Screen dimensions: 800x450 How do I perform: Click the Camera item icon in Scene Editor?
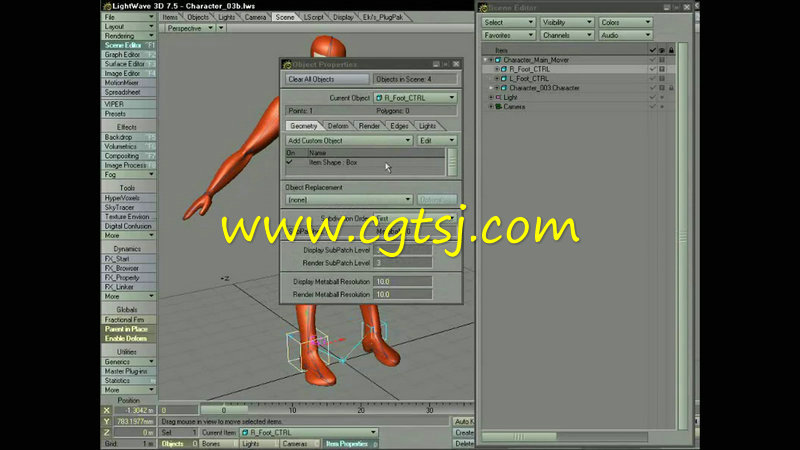coord(498,107)
